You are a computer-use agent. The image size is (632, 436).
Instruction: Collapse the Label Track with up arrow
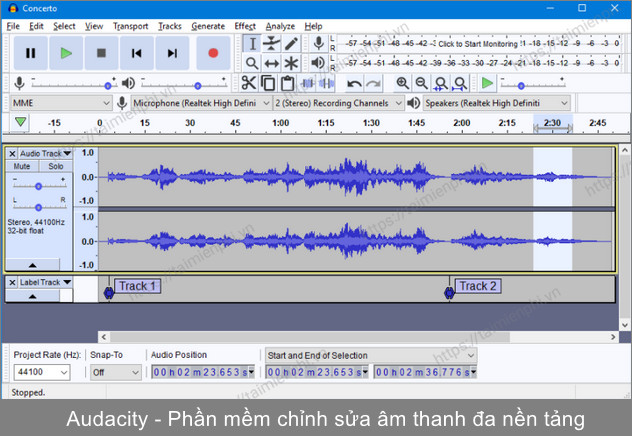(x=33, y=296)
